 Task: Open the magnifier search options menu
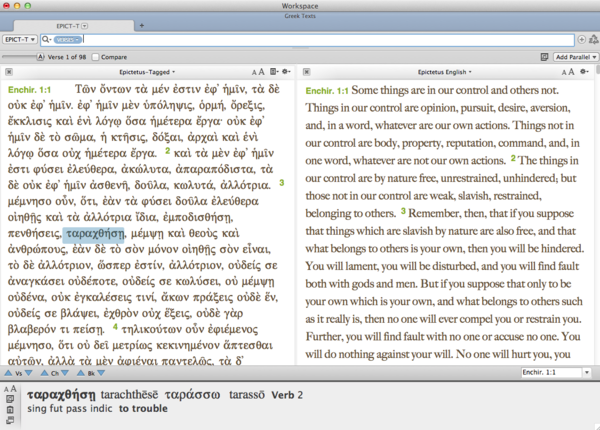tap(47, 39)
